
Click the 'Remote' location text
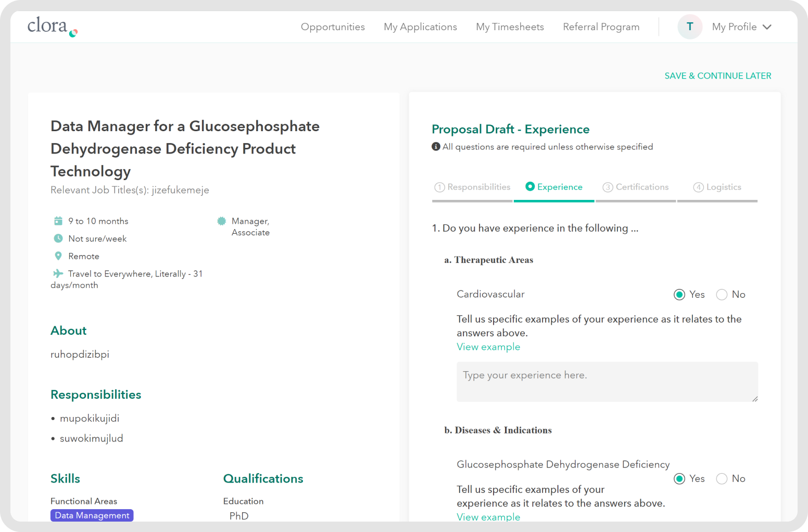(84, 257)
